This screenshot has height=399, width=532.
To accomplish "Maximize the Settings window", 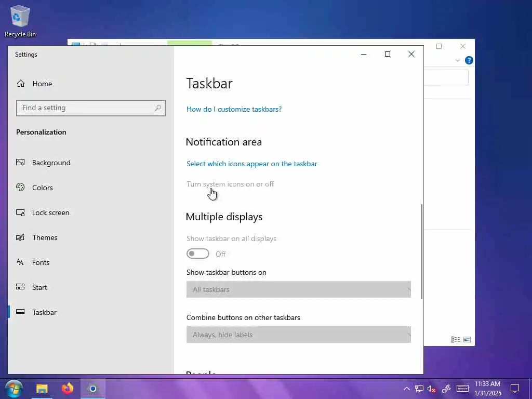I will pos(388,54).
